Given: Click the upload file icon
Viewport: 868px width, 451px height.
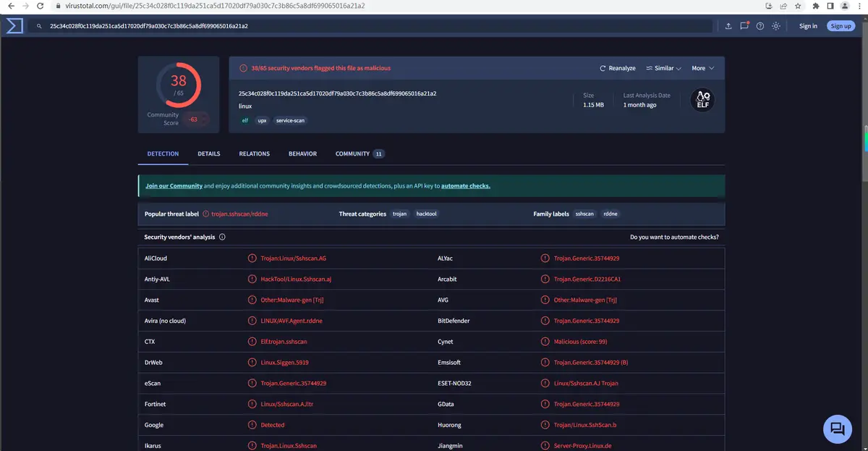Looking at the screenshot, I should pyautogui.click(x=728, y=26).
